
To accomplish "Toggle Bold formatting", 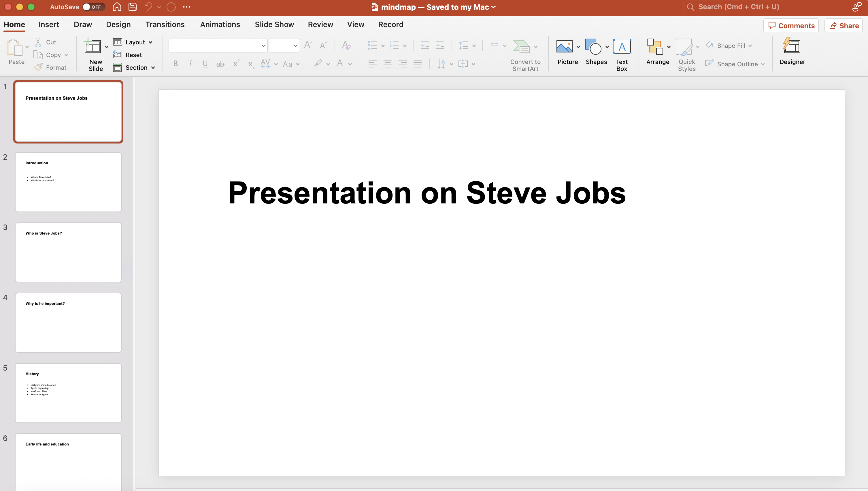I will (175, 64).
